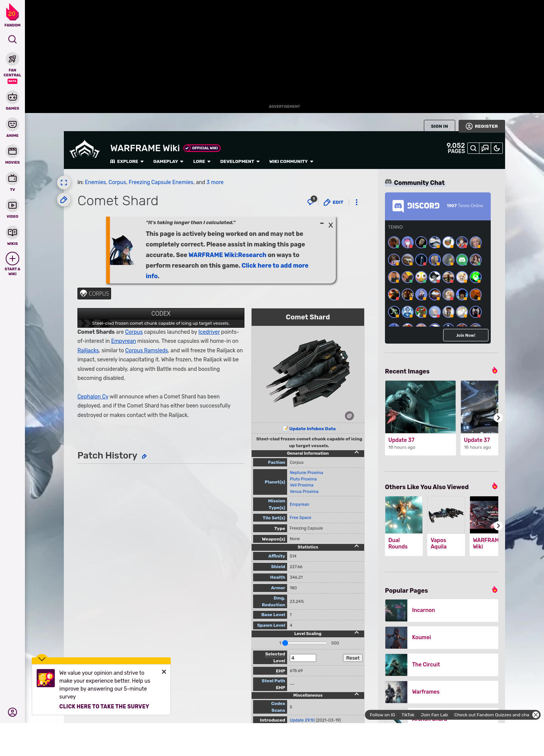Open the sidebar search magnifier
Viewport: 544px width, 756px height.
coord(12,39)
